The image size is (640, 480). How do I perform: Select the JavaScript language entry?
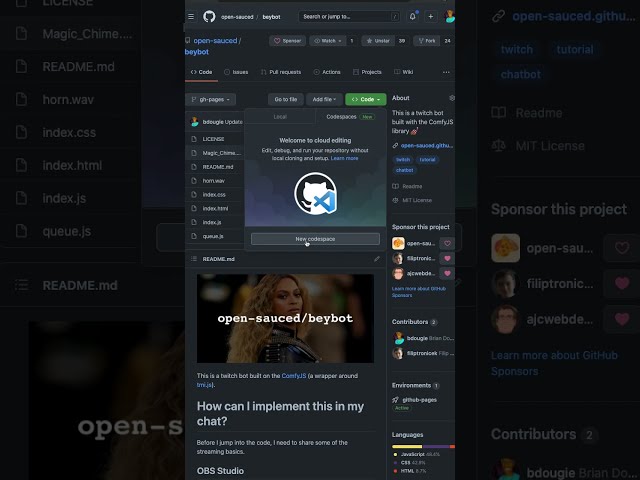pyautogui.click(x=417, y=454)
